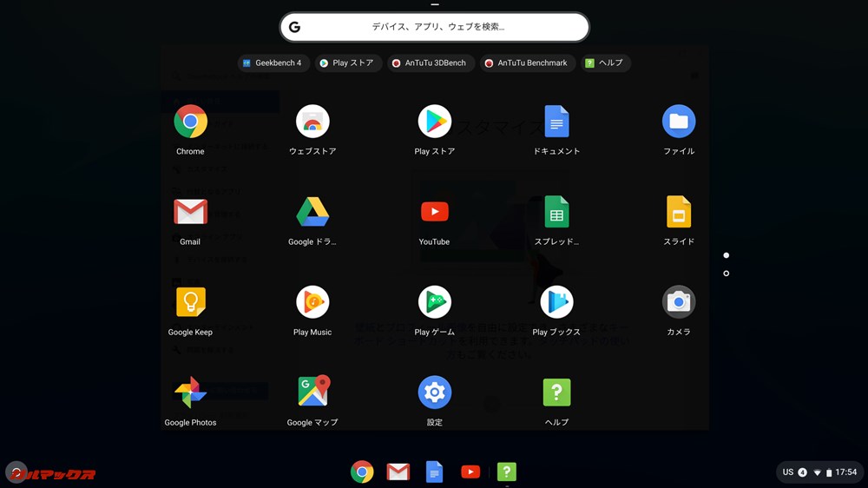Open Google ドライブ app
This screenshot has height=488, width=868.
click(x=312, y=212)
